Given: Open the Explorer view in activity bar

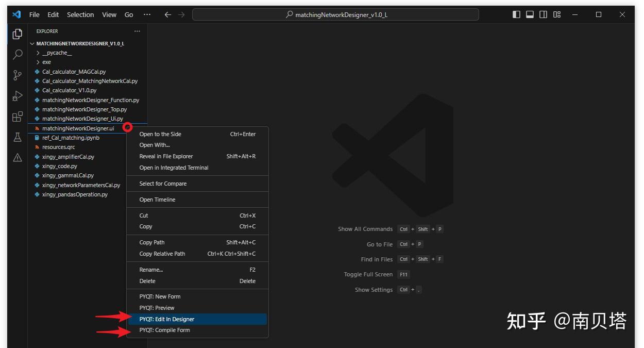Looking at the screenshot, I should pyautogui.click(x=18, y=34).
